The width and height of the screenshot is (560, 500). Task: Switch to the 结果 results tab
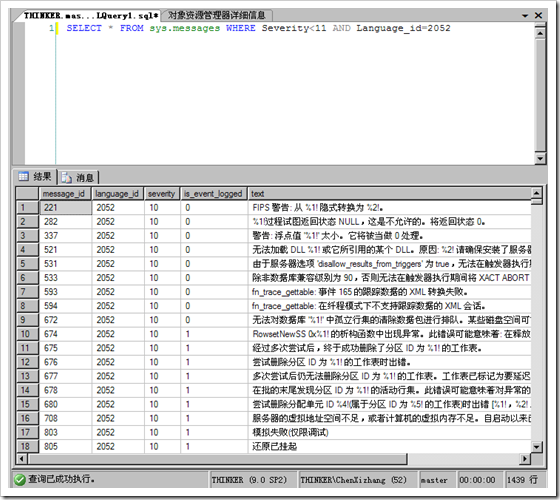(x=35, y=176)
